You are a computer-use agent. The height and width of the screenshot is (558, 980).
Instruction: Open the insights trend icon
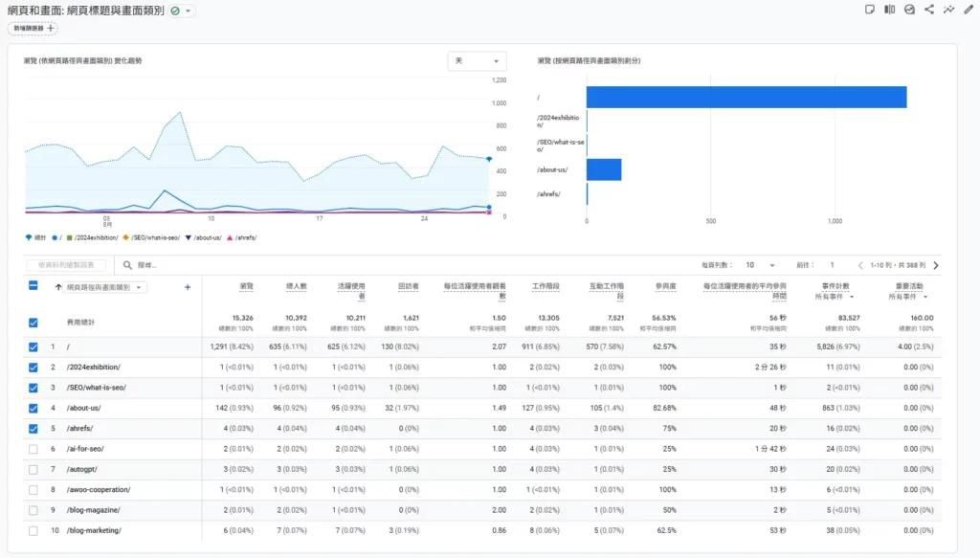[948, 10]
